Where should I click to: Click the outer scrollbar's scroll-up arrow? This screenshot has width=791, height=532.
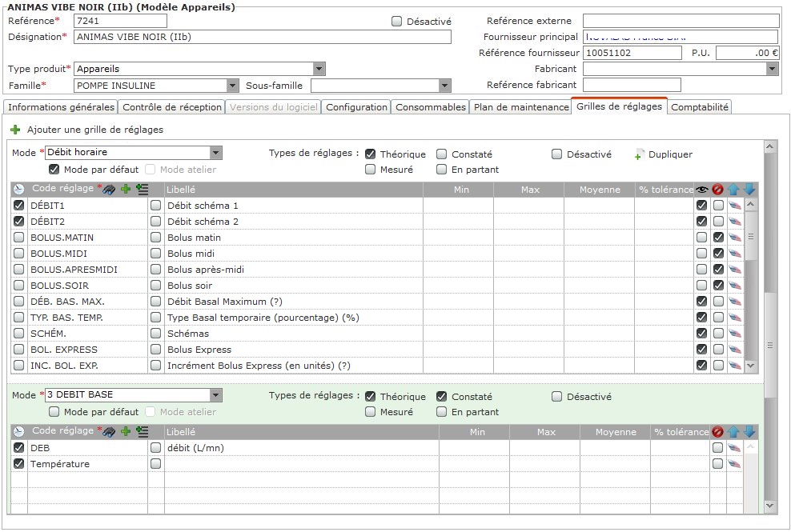[770, 146]
